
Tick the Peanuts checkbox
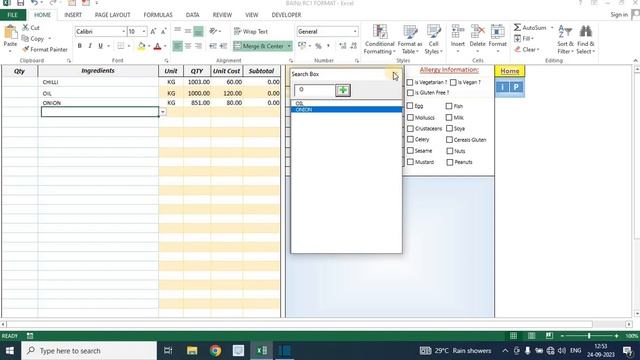point(449,162)
